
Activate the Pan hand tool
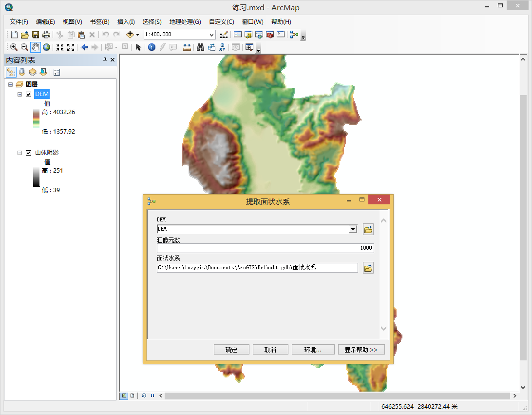[35, 47]
